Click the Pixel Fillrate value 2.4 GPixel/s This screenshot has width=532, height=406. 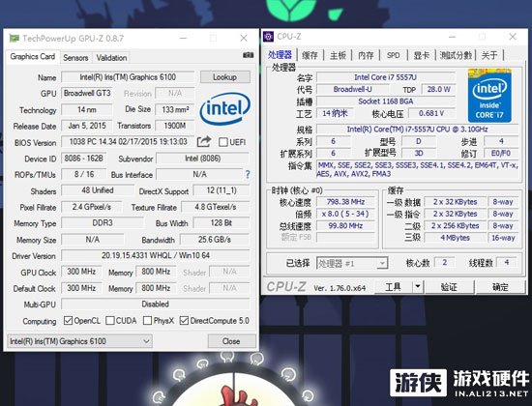[x=92, y=207]
